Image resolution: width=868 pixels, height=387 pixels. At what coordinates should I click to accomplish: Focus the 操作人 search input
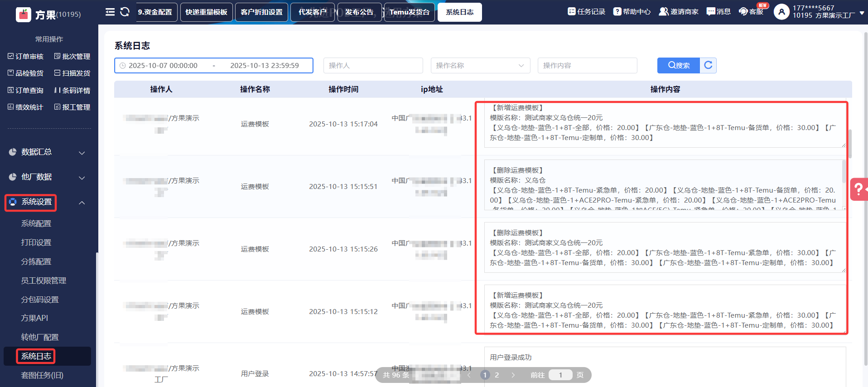pyautogui.click(x=373, y=65)
